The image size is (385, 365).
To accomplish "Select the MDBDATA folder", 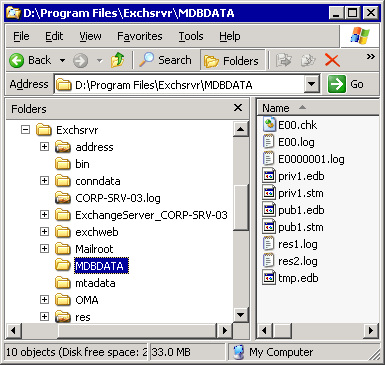I will point(92,266).
